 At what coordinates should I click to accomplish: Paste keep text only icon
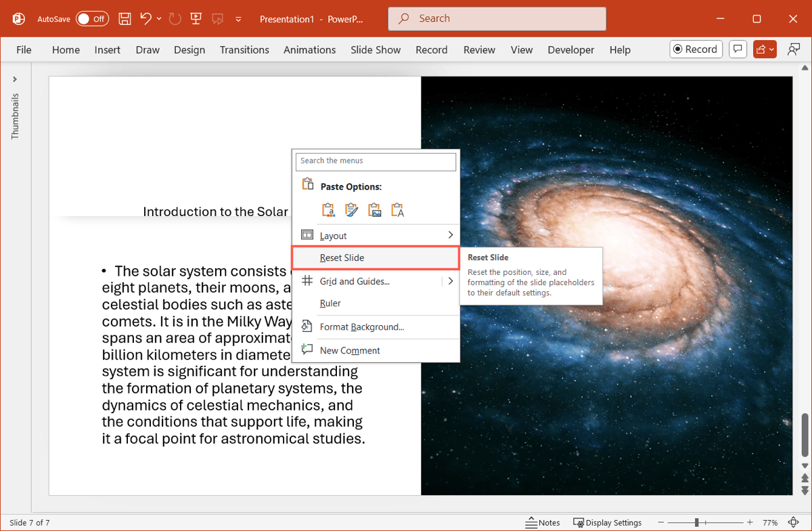coord(397,210)
